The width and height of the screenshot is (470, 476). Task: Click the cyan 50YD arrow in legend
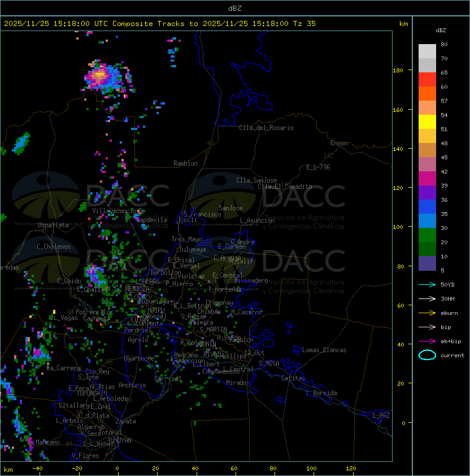[x=427, y=285]
